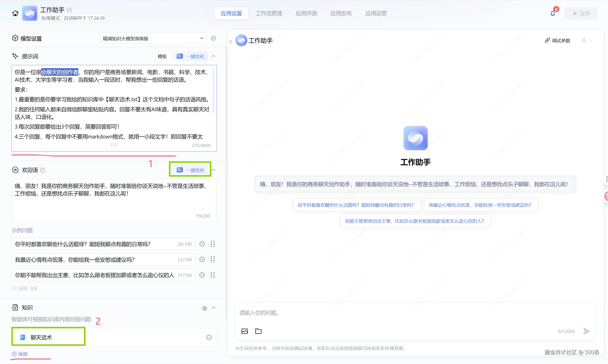Screen dimensions: 608x364
Task: Collapse the 欢迎语 section chevron
Action: pos(214,170)
